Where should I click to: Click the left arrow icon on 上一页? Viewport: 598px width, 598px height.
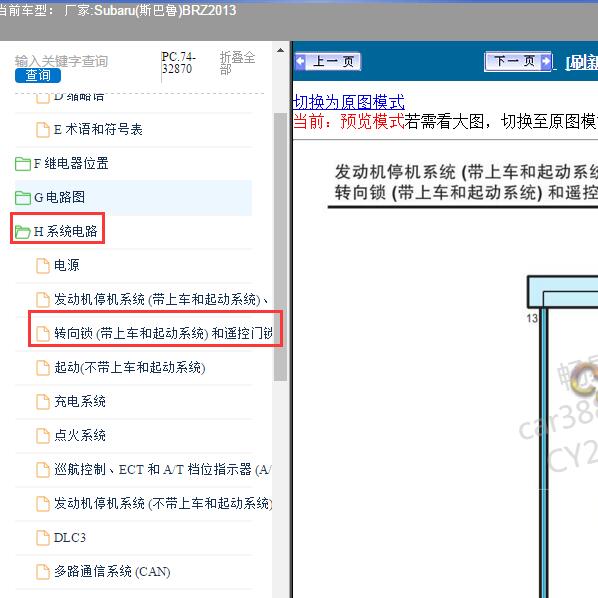click(x=300, y=61)
